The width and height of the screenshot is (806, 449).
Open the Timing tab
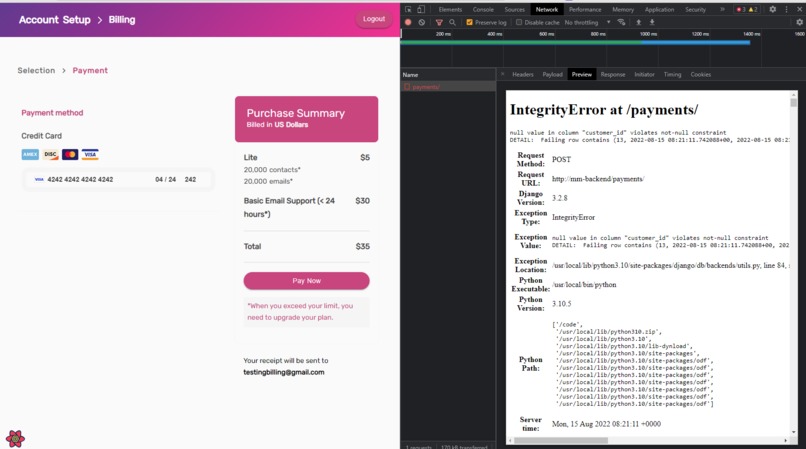(x=672, y=75)
